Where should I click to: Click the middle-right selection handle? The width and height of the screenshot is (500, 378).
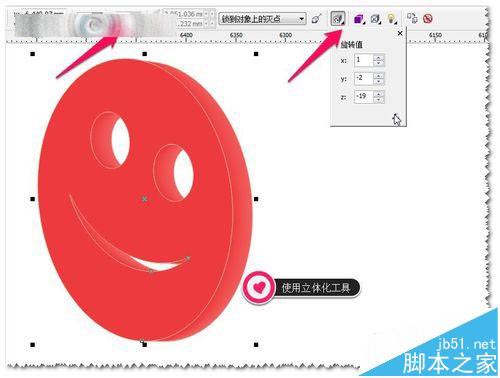pos(256,199)
